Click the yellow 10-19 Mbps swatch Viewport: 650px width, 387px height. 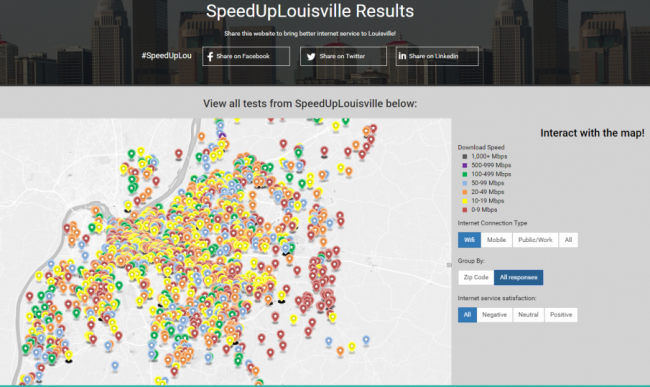(464, 201)
